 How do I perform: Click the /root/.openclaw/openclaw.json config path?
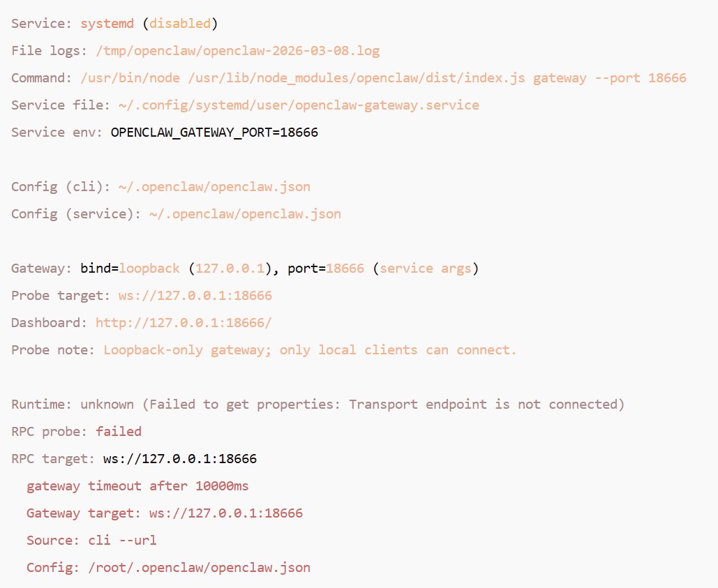tap(199, 568)
